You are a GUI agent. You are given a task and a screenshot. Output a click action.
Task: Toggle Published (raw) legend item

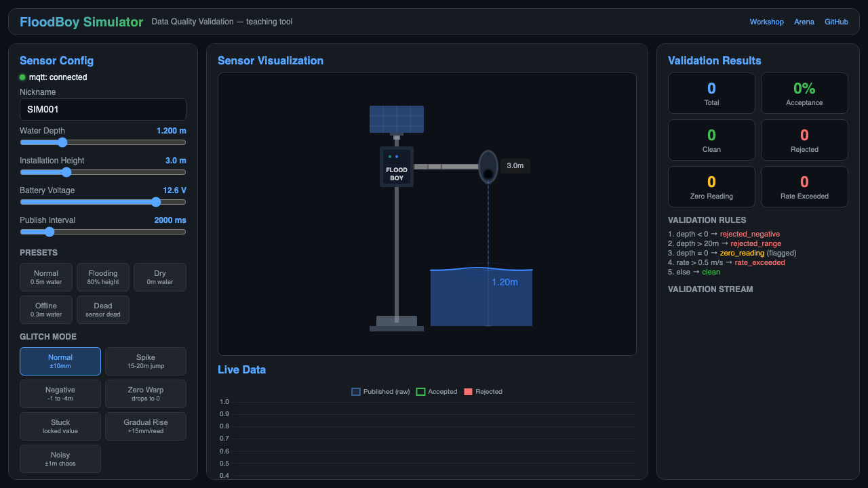point(380,392)
